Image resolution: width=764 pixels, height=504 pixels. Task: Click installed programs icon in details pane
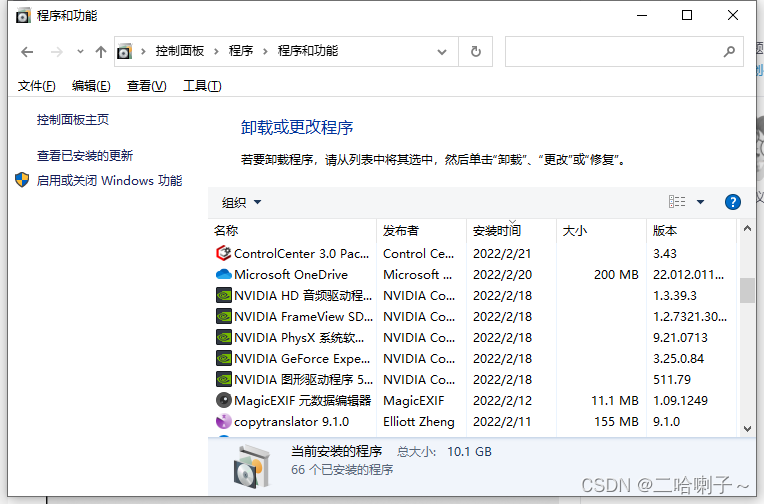[251, 466]
